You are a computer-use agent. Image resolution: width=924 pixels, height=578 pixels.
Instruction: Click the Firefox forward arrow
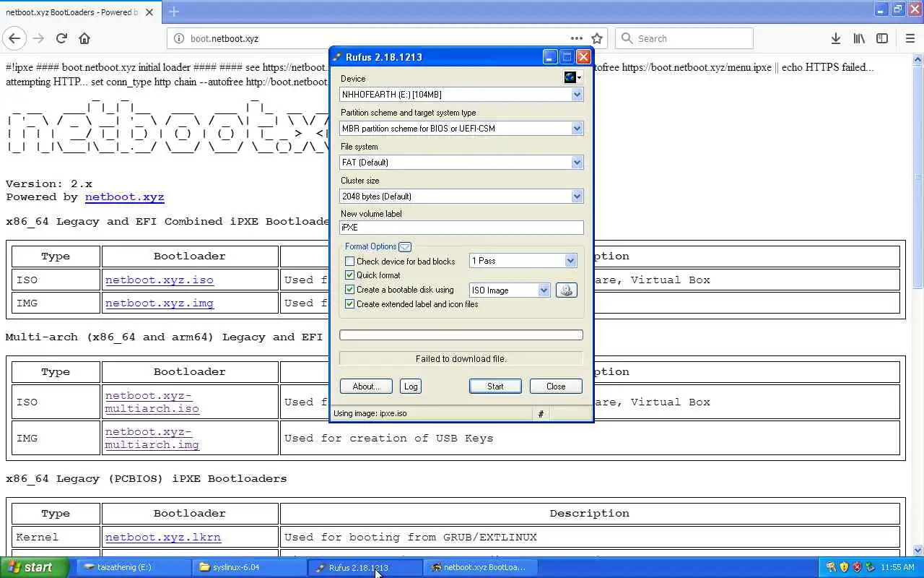point(38,38)
